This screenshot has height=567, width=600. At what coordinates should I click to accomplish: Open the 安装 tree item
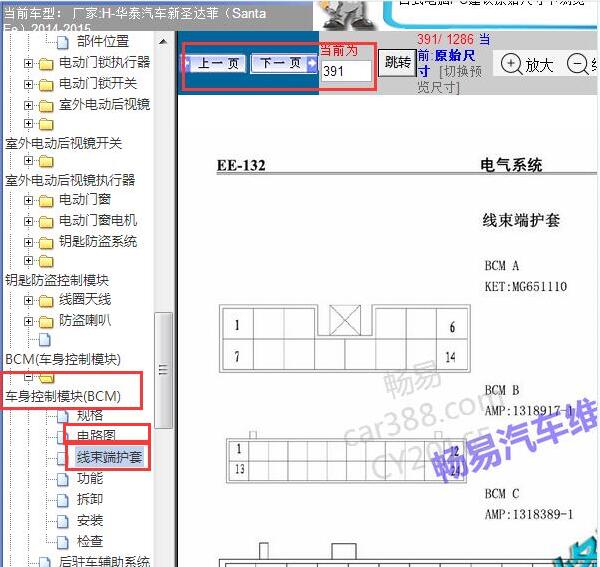90,521
